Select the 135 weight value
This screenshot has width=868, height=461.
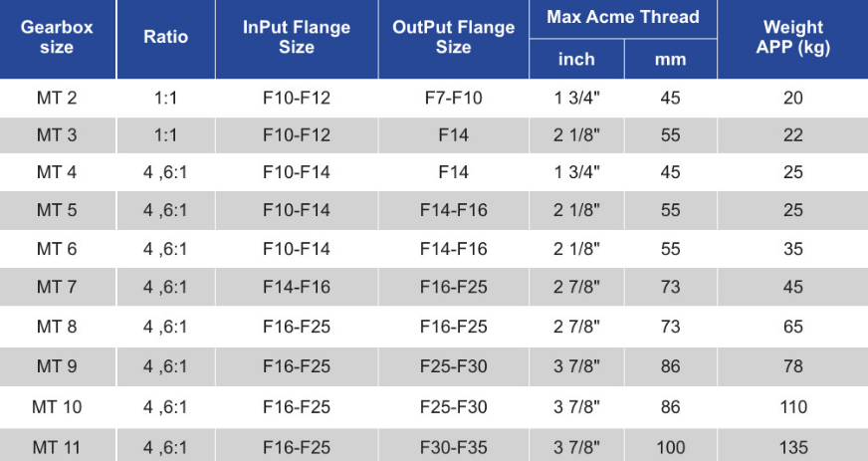(792, 447)
